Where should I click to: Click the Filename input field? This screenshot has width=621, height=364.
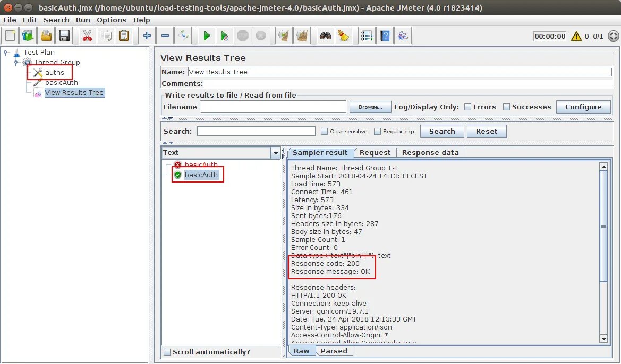273,107
